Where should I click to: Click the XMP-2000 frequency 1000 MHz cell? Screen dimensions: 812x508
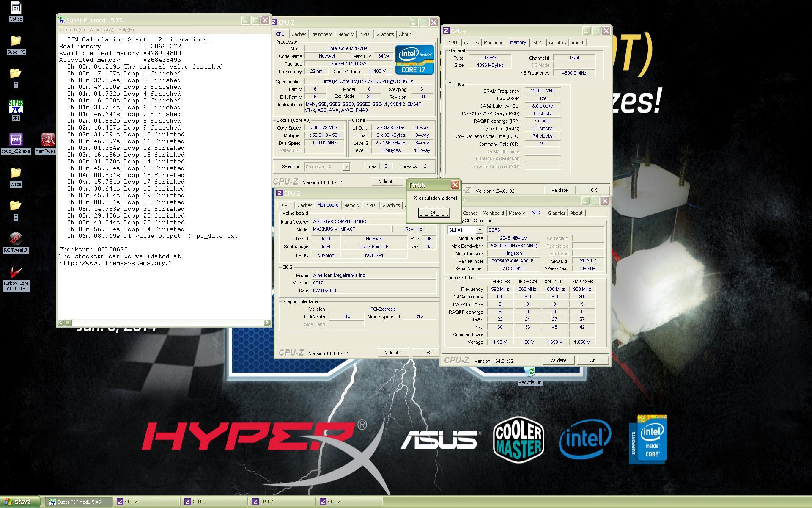[x=554, y=289]
